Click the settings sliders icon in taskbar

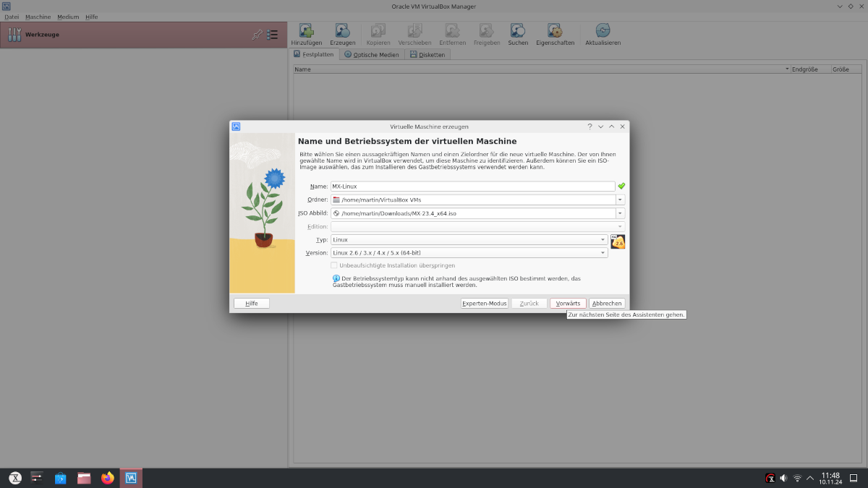(x=38, y=477)
